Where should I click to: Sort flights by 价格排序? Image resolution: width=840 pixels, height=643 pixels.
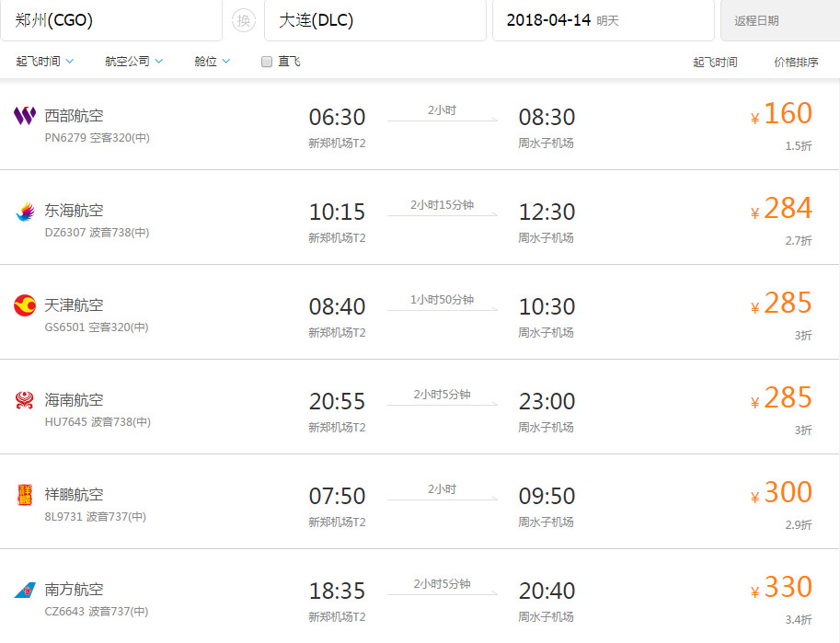(x=796, y=63)
